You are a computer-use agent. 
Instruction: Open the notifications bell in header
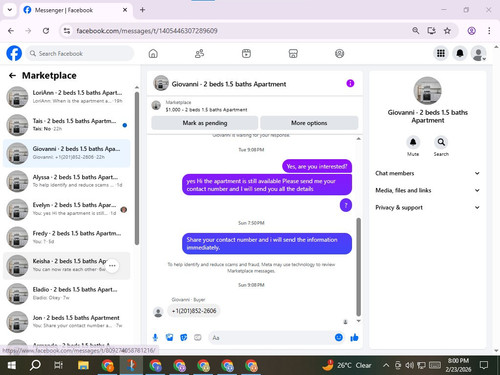coord(460,53)
